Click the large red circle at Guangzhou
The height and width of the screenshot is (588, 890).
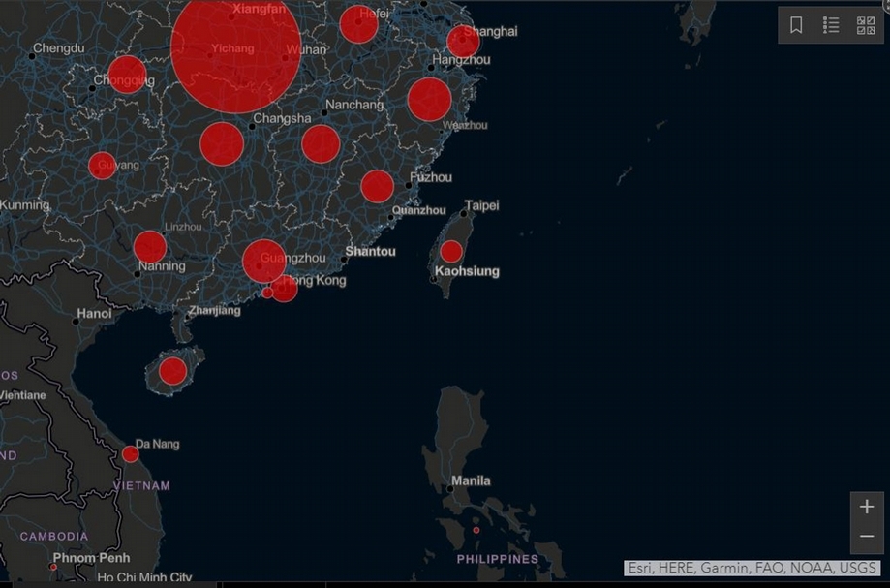263,261
